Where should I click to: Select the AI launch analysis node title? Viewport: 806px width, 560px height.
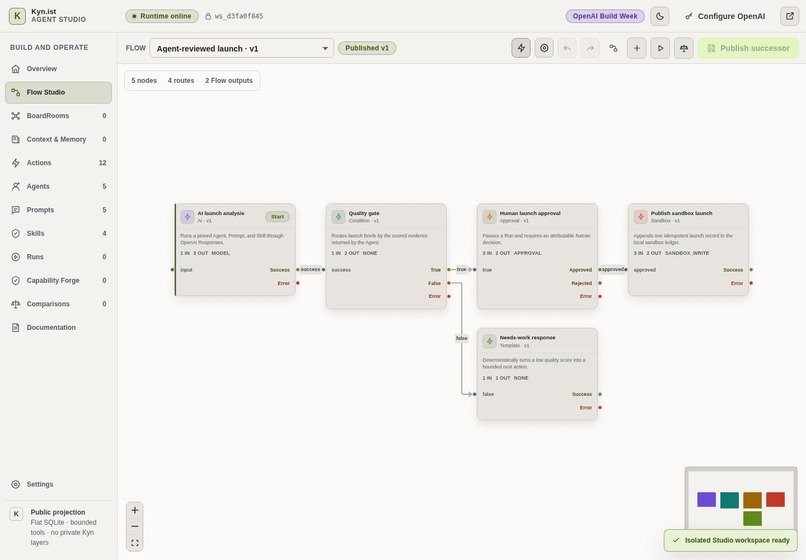click(221, 213)
